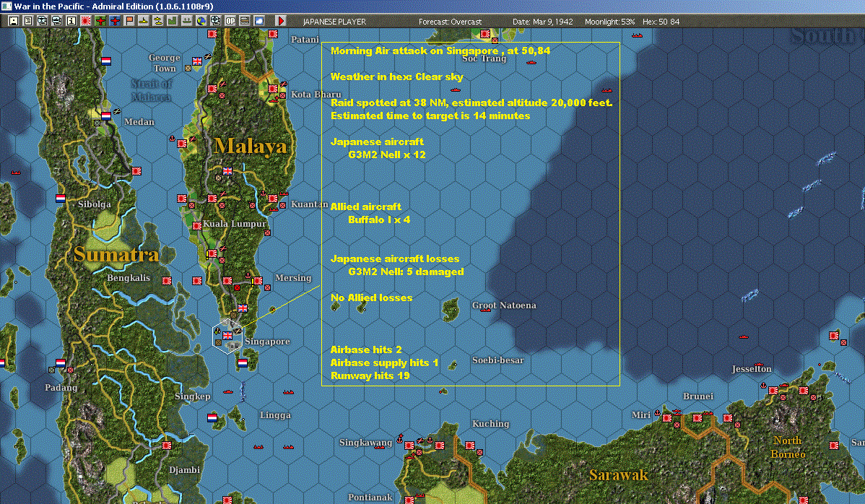Click the 'Runway hits 19' report line
This screenshot has width=865, height=504.
pyautogui.click(x=370, y=375)
